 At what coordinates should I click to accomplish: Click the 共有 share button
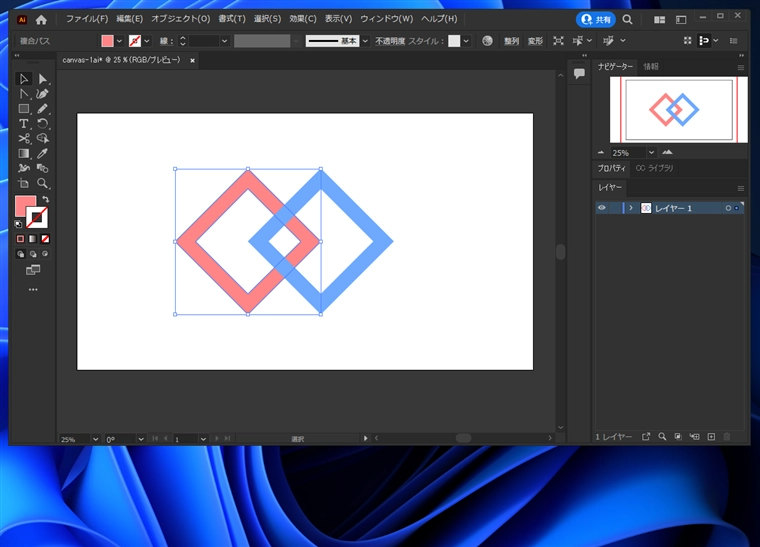coord(596,19)
